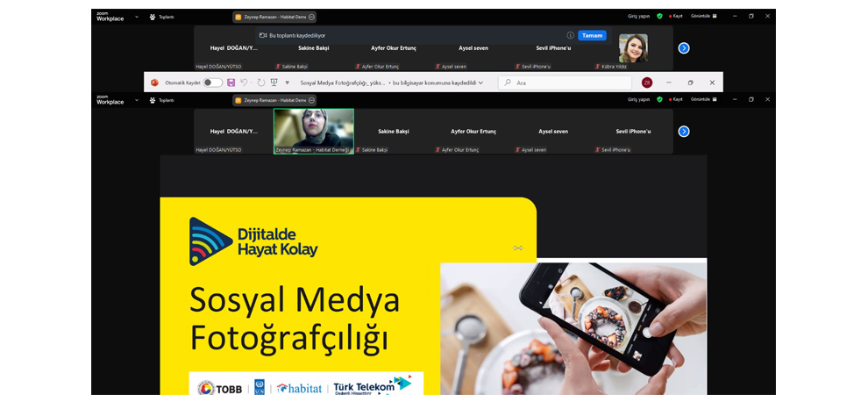Screen dimensions: 868x395
Task: Show next participants in lower gallery strip
Action: (684, 132)
